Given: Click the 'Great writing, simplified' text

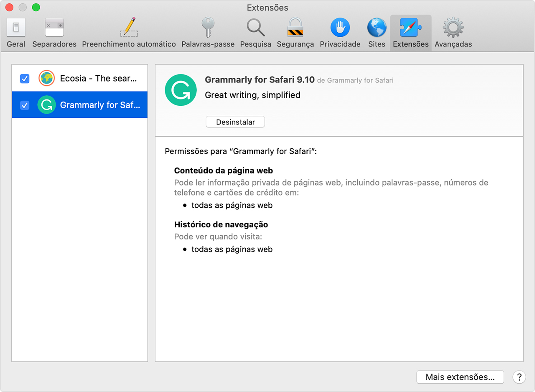Looking at the screenshot, I should 252,95.
